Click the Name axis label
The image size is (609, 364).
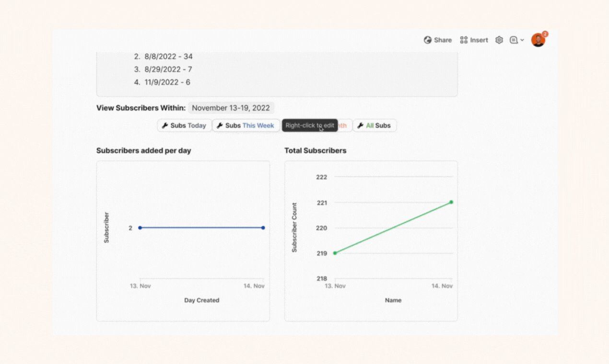coord(393,300)
